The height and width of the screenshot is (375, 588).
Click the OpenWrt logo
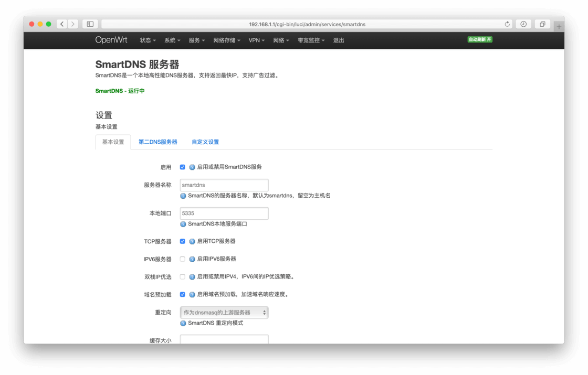(x=111, y=39)
